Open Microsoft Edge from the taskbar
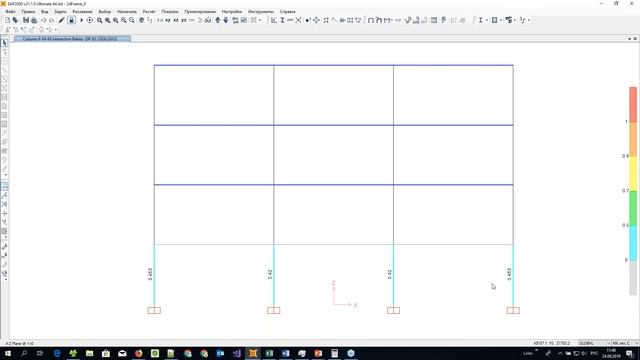The width and height of the screenshot is (640, 360). click(x=57, y=353)
